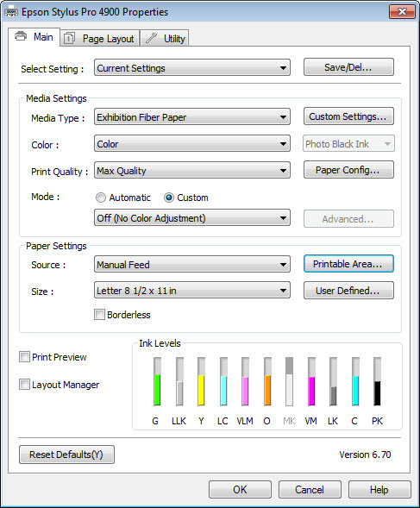Viewport: 420px width, 508px height.
Task: Click the green G ink level bar
Action: point(157,381)
